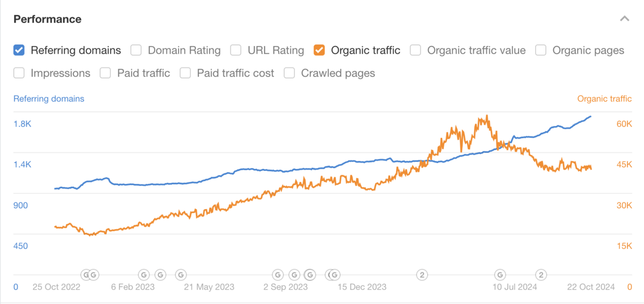Enable the Paid traffic checkbox
The width and height of the screenshot is (644, 304).
pyautogui.click(x=106, y=73)
